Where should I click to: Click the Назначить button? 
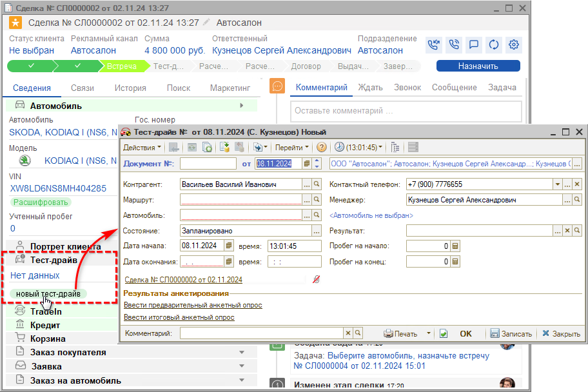tap(478, 66)
